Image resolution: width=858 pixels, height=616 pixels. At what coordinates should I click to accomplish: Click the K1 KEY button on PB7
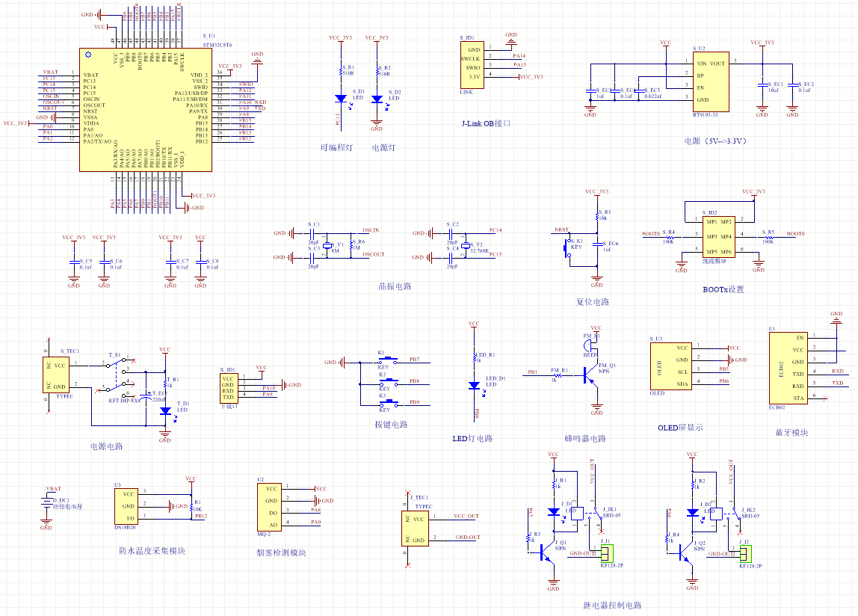coord(386,360)
